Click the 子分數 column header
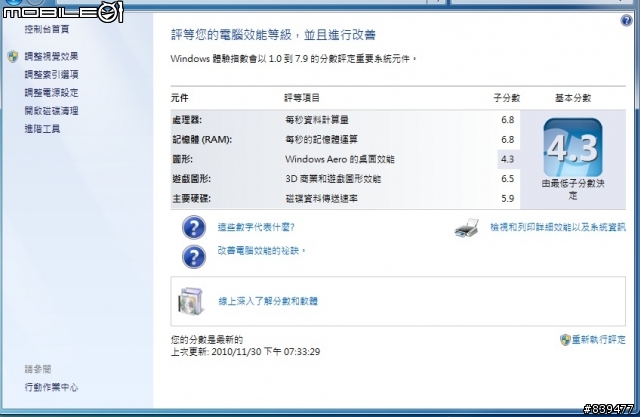640x417 pixels. [x=507, y=98]
